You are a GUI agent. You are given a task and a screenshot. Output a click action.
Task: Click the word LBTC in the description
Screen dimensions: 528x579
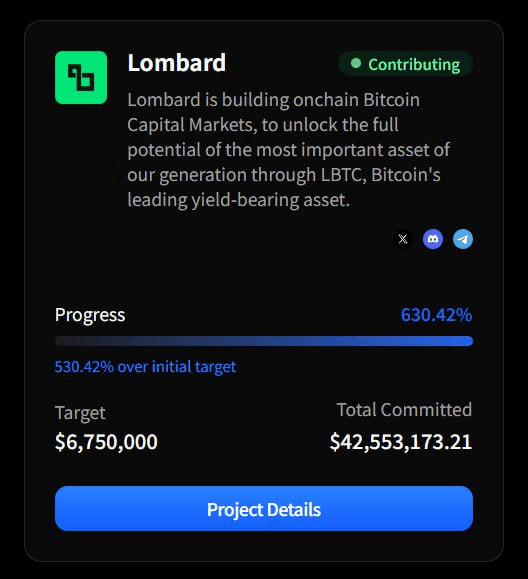pyautogui.click(x=343, y=175)
